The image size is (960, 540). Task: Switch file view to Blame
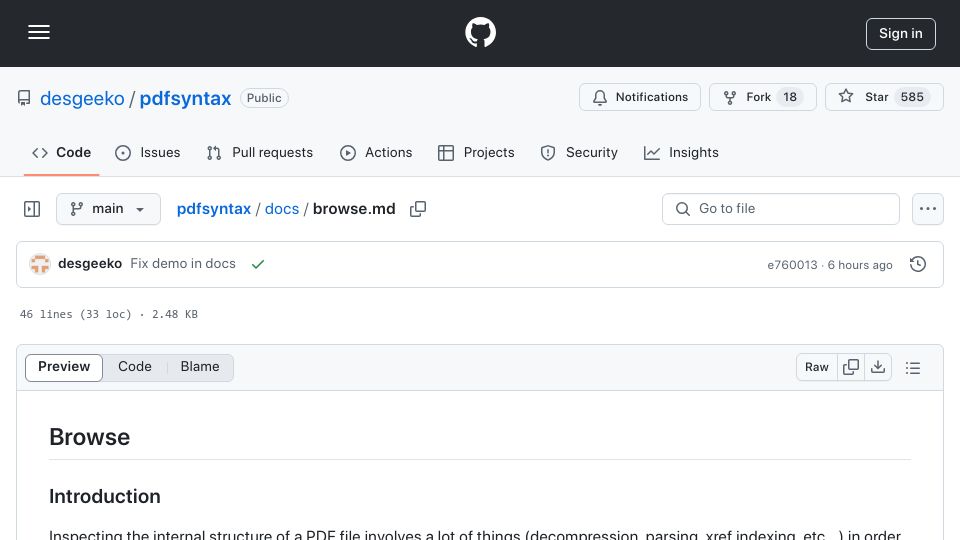click(200, 367)
